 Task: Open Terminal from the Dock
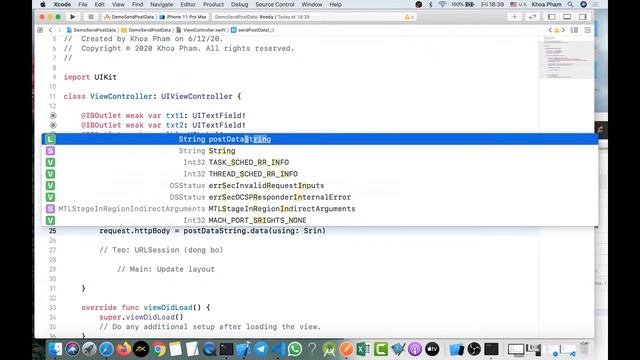(x=226, y=349)
